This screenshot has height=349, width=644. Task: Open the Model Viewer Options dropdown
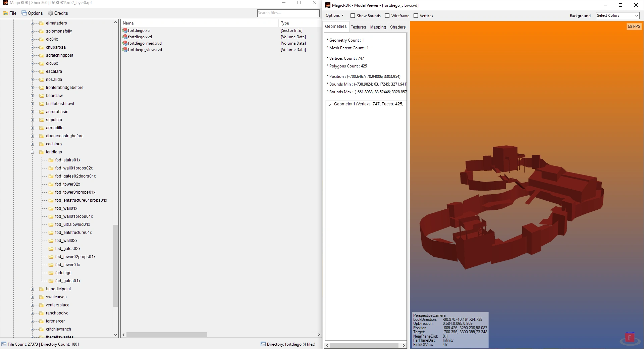(x=334, y=15)
